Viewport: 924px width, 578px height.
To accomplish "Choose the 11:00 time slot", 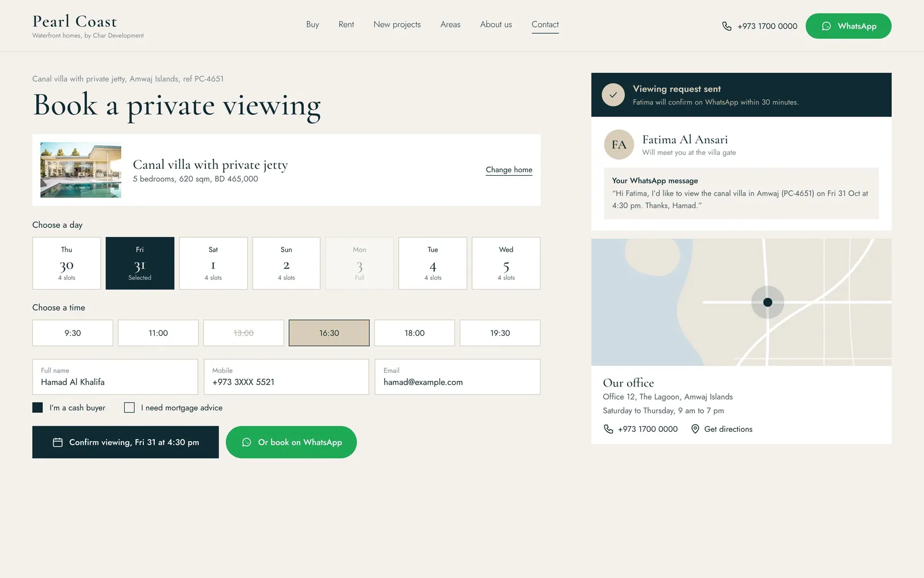I will pos(158,333).
